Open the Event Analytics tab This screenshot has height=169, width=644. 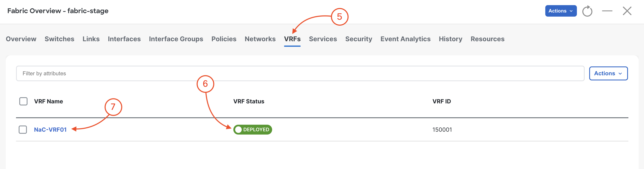pyautogui.click(x=405, y=39)
